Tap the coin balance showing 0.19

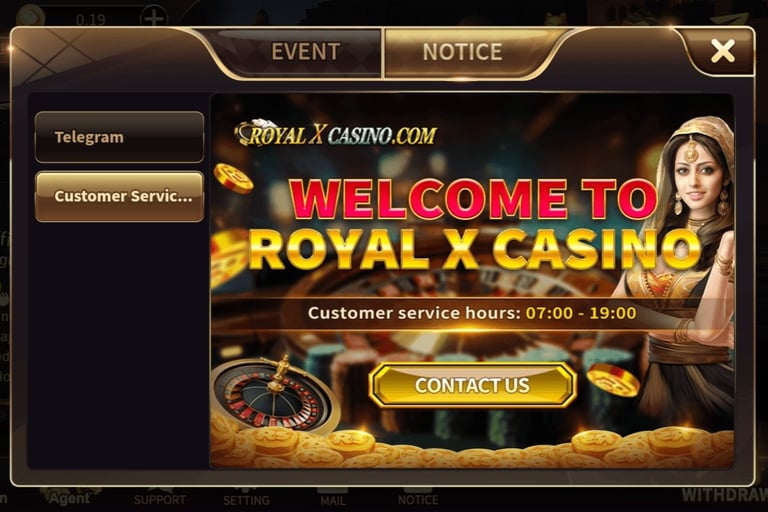tap(91, 20)
